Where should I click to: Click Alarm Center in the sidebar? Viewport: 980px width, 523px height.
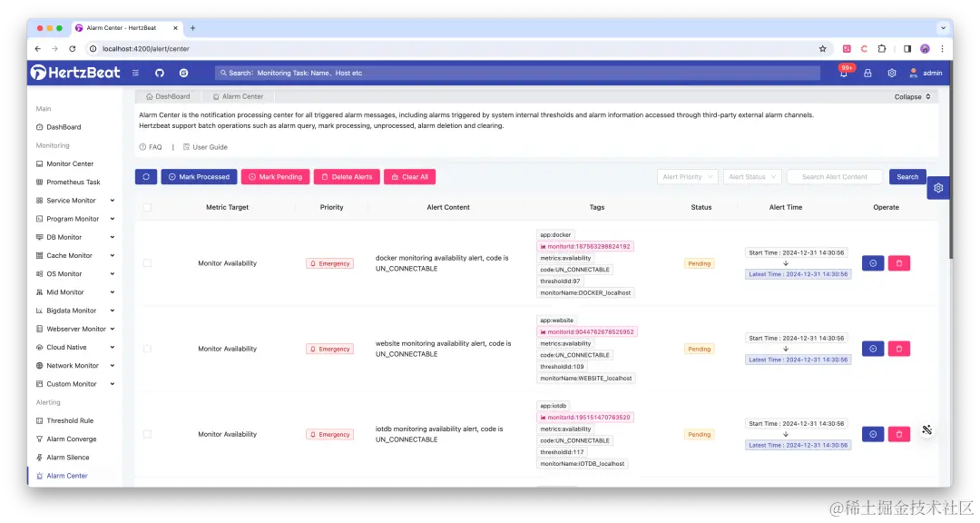click(62, 476)
